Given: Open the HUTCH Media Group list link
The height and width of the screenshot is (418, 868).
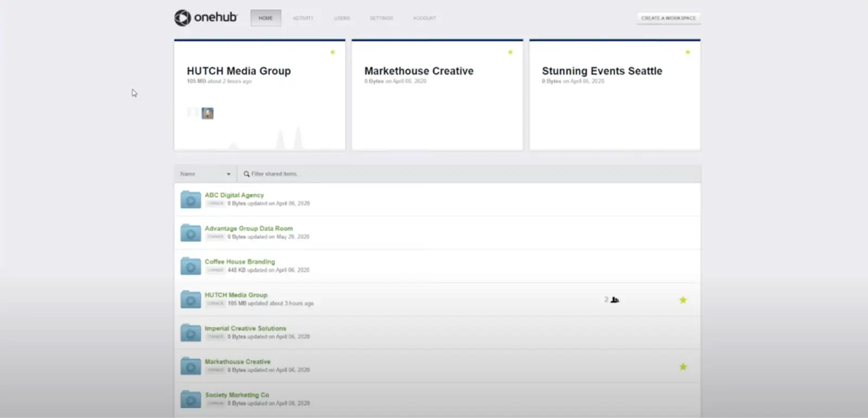Looking at the screenshot, I should point(236,295).
